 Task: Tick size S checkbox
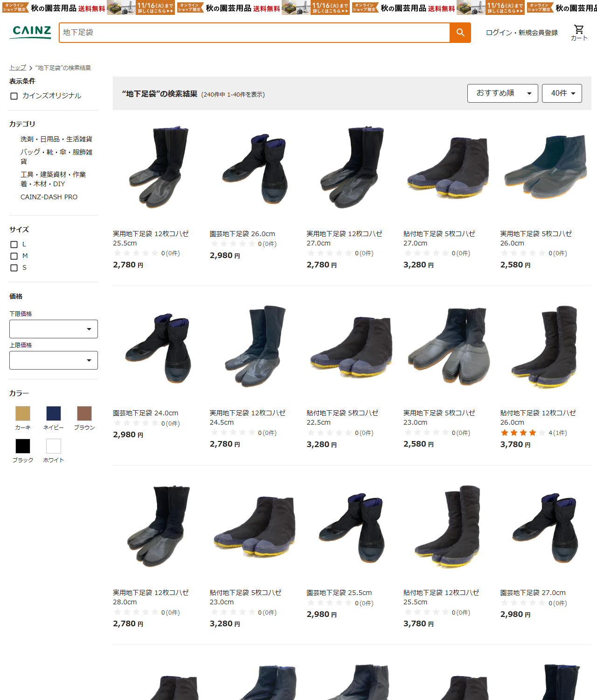(14, 268)
